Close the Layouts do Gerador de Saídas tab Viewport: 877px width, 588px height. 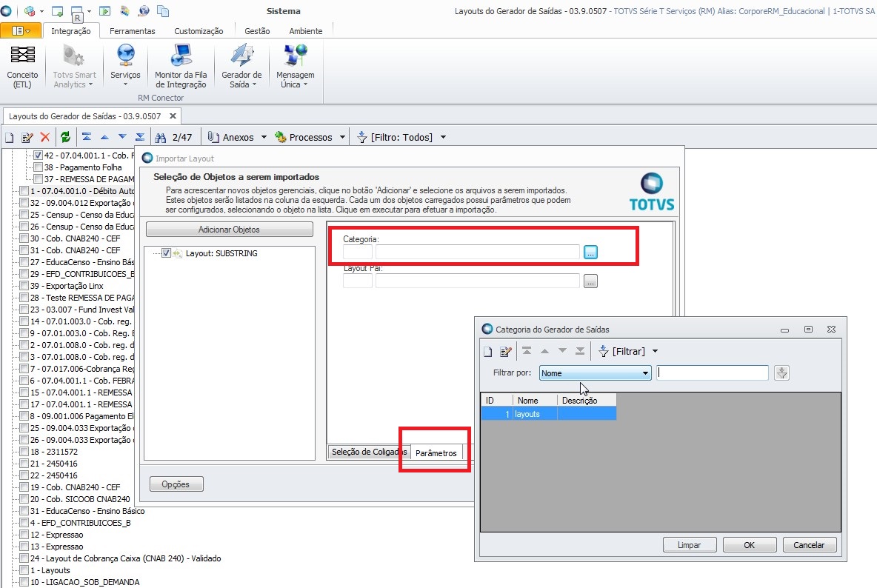click(173, 116)
